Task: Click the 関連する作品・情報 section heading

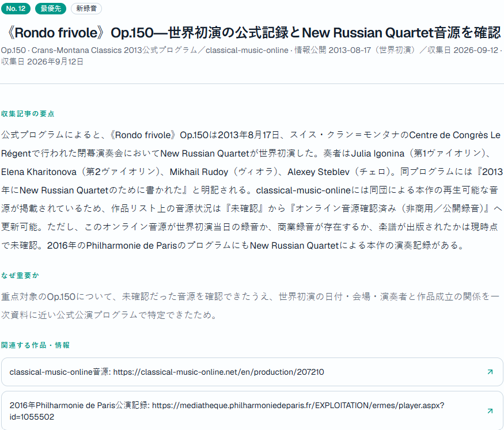Action: pyautogui.click(x=35, y=345)
